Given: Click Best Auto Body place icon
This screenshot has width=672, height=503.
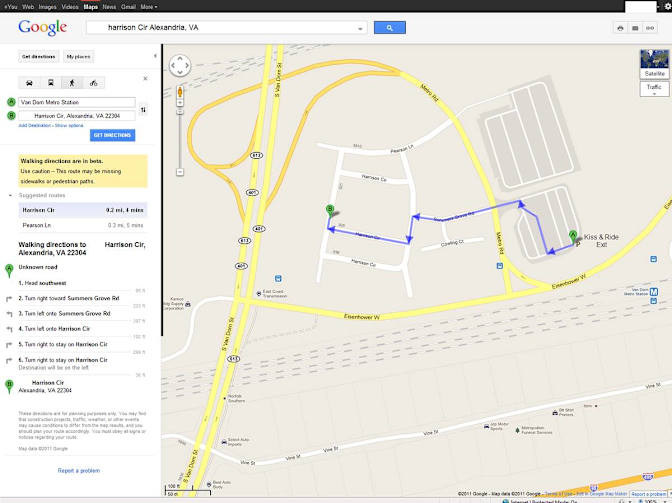Looking at the screenshot, I should pos(209,484).
